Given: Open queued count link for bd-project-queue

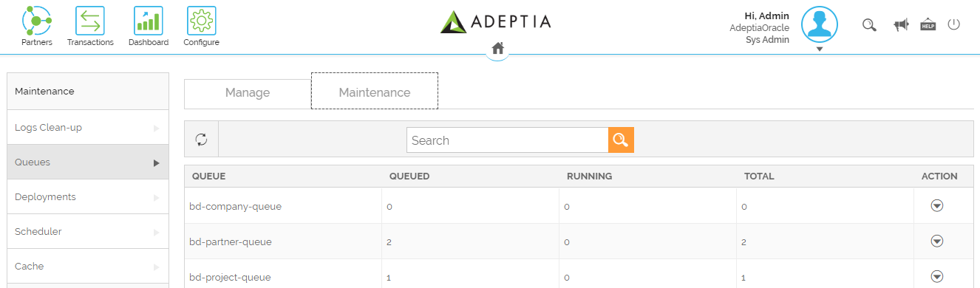Looking at the screenshot, I should (x=389, y=278).
